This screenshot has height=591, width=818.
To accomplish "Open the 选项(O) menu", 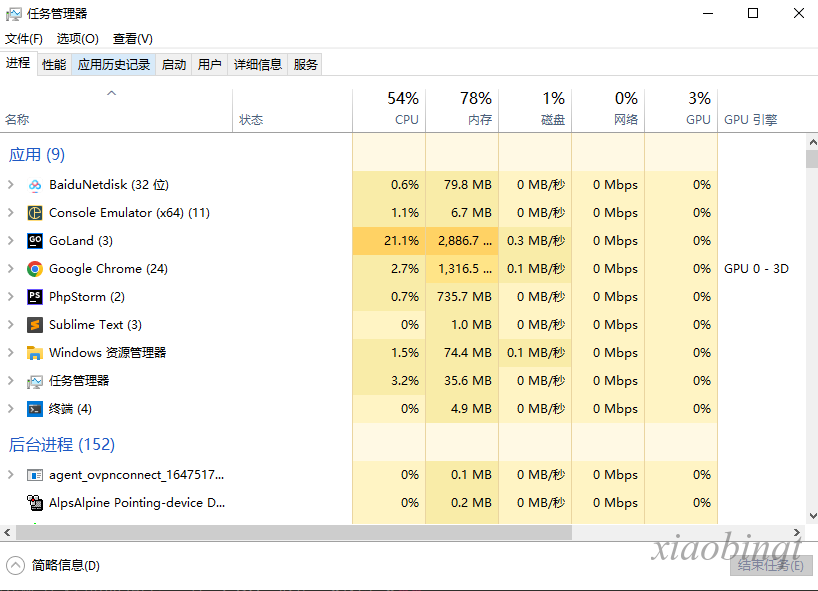I will point(77,39).
